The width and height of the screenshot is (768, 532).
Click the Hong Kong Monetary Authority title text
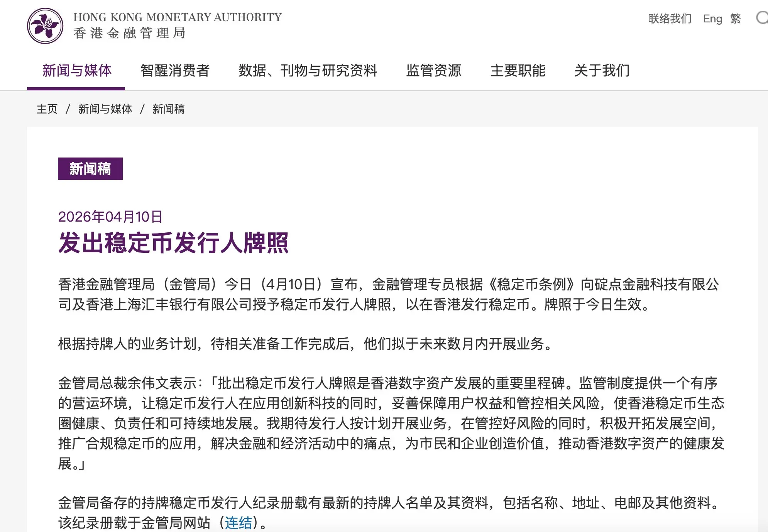178,17
